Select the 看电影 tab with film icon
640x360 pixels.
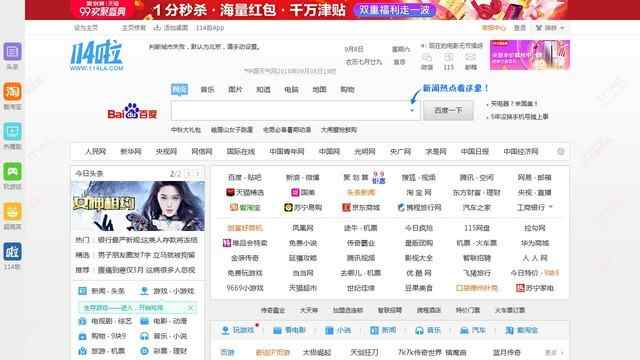click(289, 330)
